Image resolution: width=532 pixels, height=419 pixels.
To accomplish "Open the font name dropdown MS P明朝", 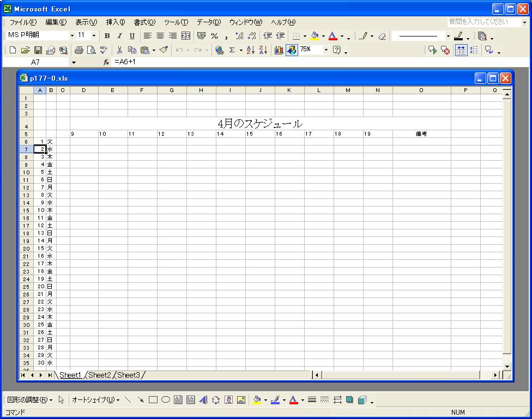I will click(x=72, y=35).
